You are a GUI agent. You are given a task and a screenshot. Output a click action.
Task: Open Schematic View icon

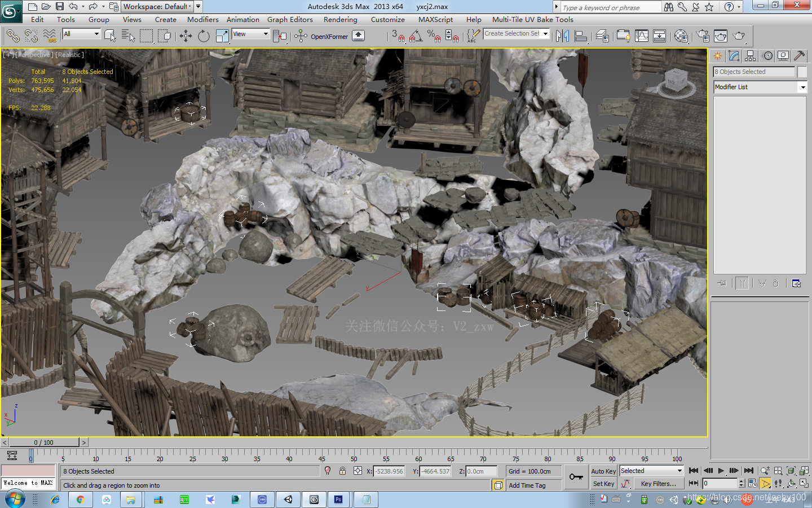660,36
